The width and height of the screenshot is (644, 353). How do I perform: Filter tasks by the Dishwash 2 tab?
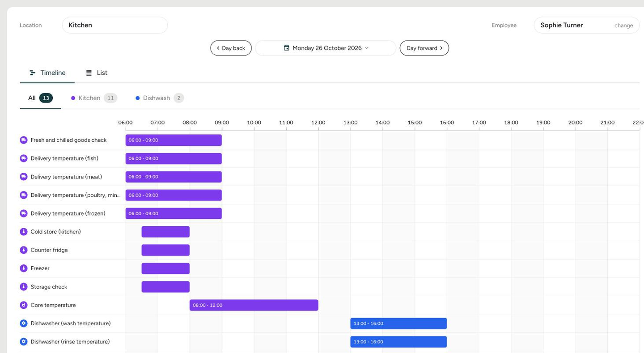[160, 98]
